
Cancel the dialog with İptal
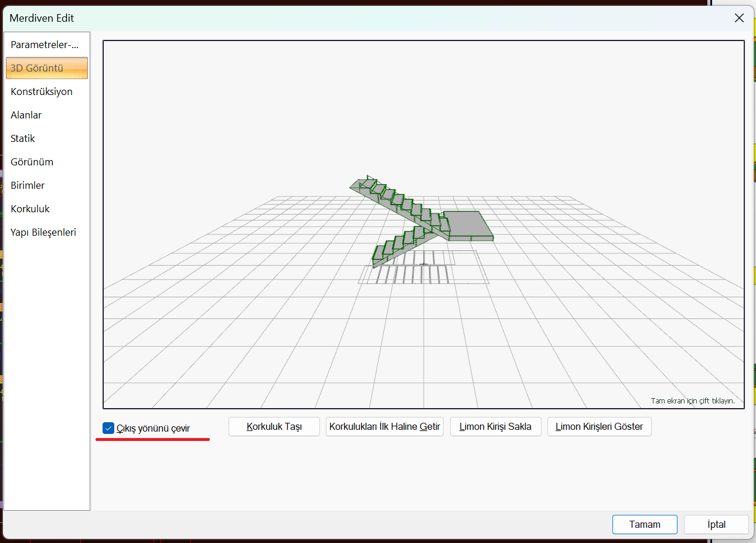(716, 524)
